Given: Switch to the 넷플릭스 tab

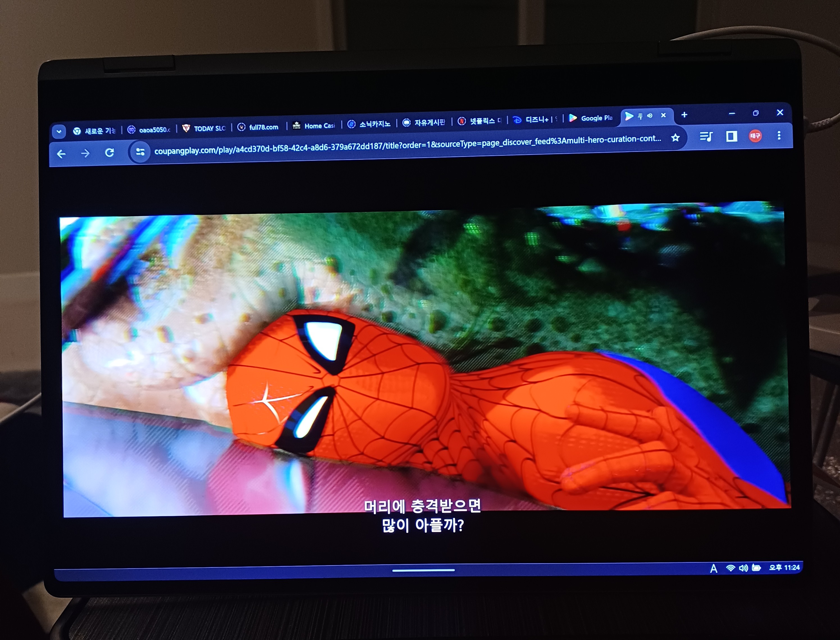Looking at the screenshot, I should (x=480, y=121).
